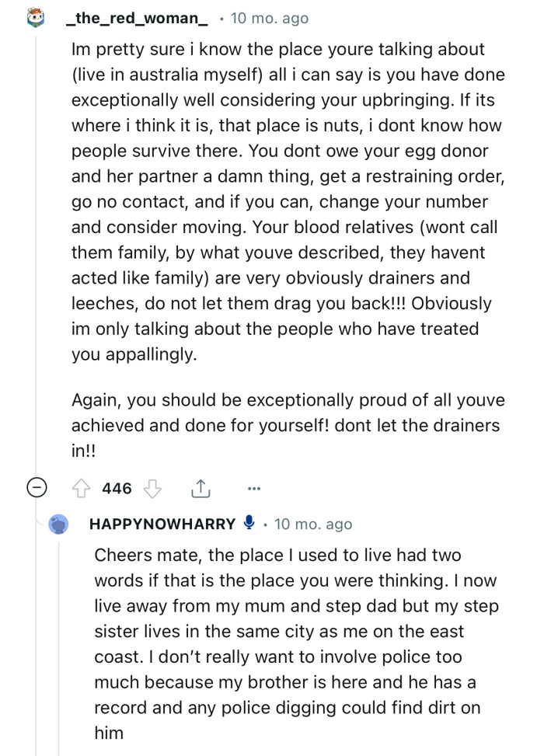Viewport: 544px width, 756px height.
Task: Open the "..." more options menu
Action: [254, 489]
